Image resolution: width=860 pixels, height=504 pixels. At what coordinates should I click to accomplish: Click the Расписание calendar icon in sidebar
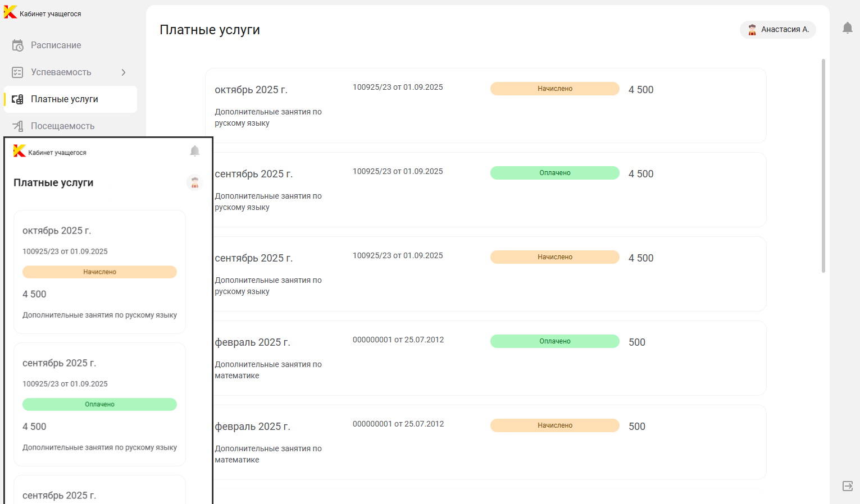tap(17, 45)
